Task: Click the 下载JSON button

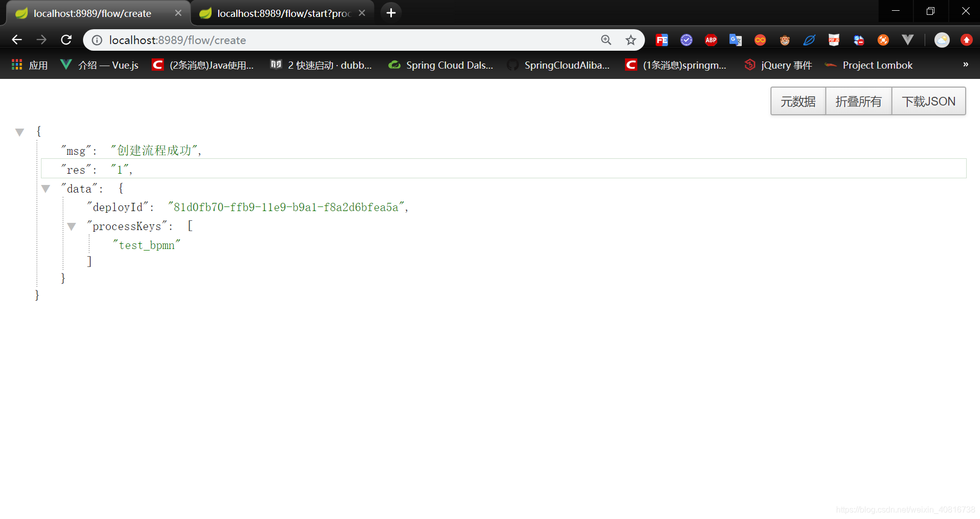Action: tap(929, 101)
